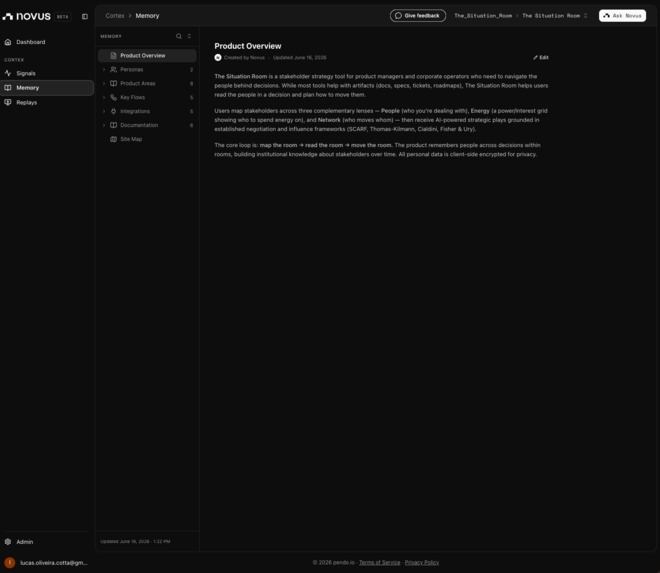
Task: Click the project switcher up-down arrows
Action: click(x=585, y=16)
